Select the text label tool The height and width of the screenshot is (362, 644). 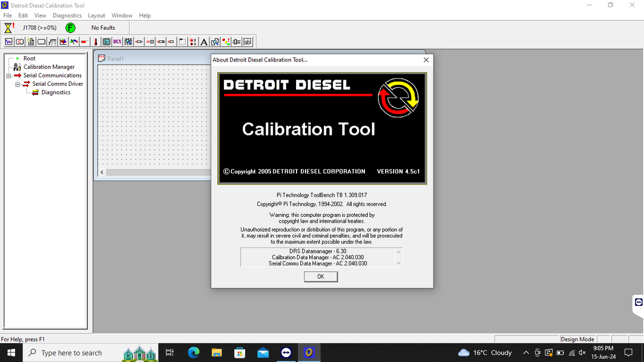point(204,41)
